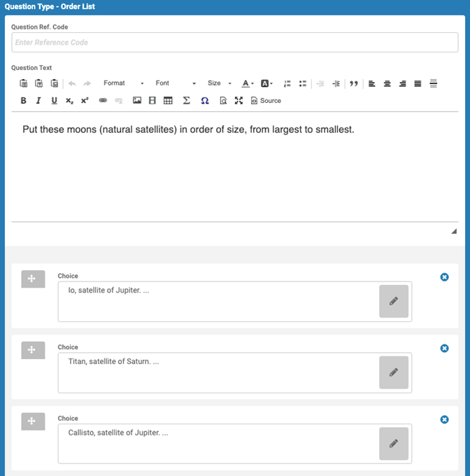Edit the Titan choice with the pencil button
470x476 pixels.
click(394, 372)
